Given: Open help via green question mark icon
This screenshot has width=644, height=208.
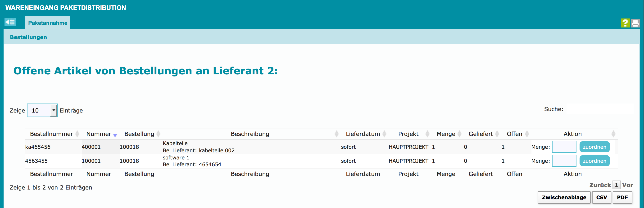Looking at the screenshot, I should click(625, 23).
